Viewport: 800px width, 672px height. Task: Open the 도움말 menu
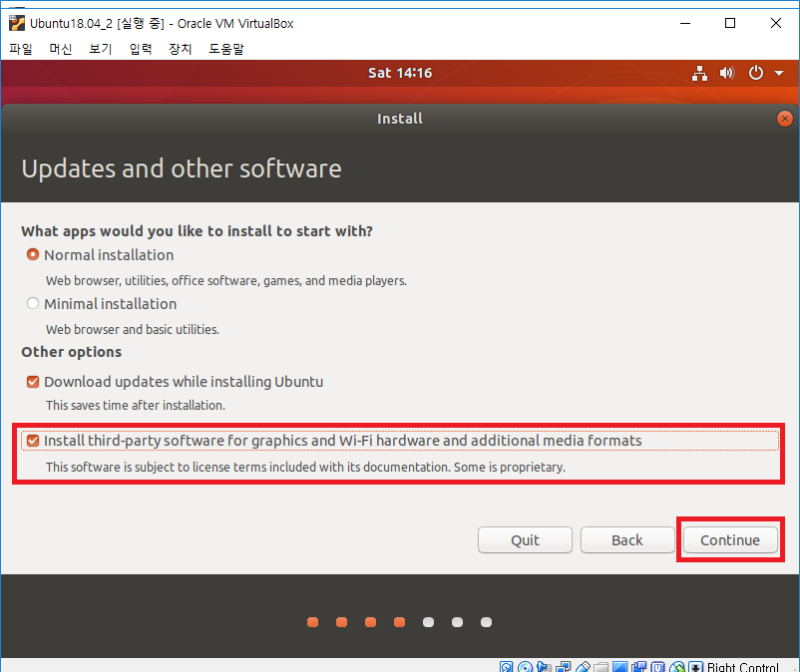coord(226,49)
